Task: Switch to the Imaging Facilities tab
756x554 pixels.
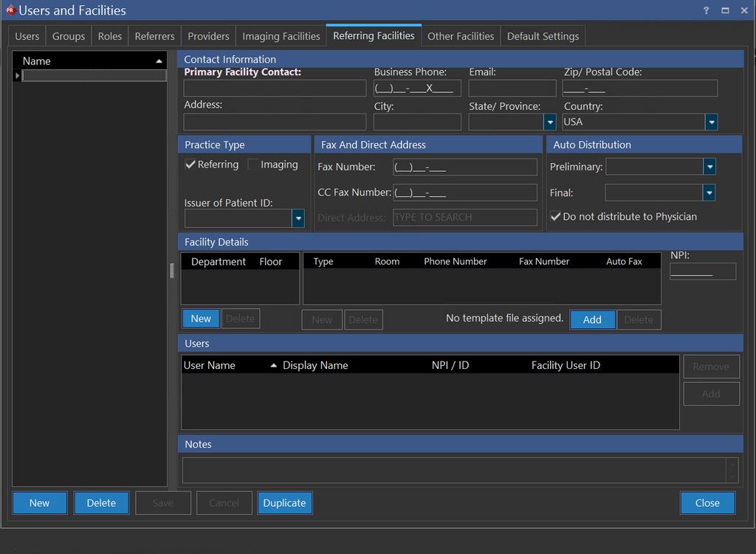Action: 281,36
